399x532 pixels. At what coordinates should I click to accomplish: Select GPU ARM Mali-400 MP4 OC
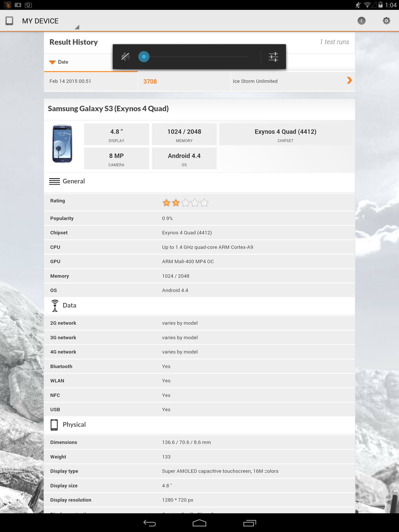click(x=188, y=262)
